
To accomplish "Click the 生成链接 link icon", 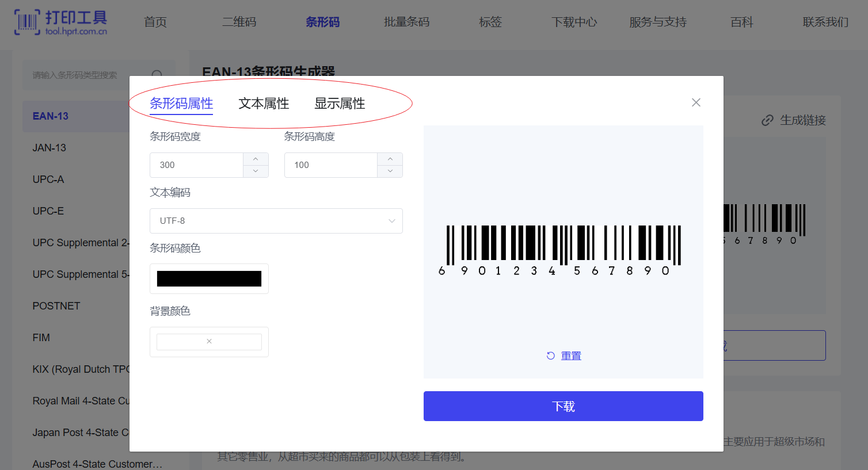I will [x=767, y=120].
